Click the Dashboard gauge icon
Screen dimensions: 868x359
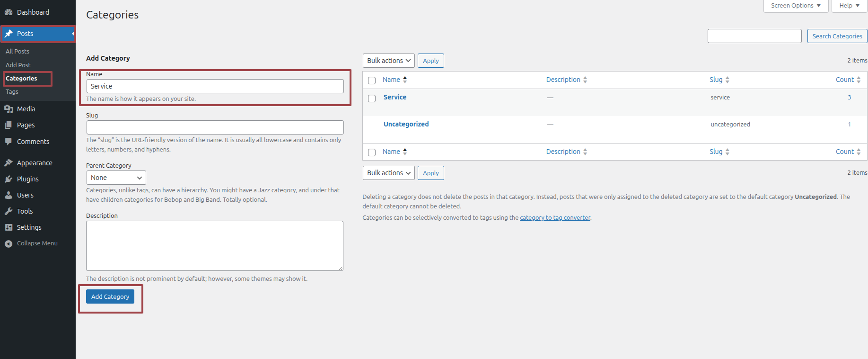(x=9, y=12)
